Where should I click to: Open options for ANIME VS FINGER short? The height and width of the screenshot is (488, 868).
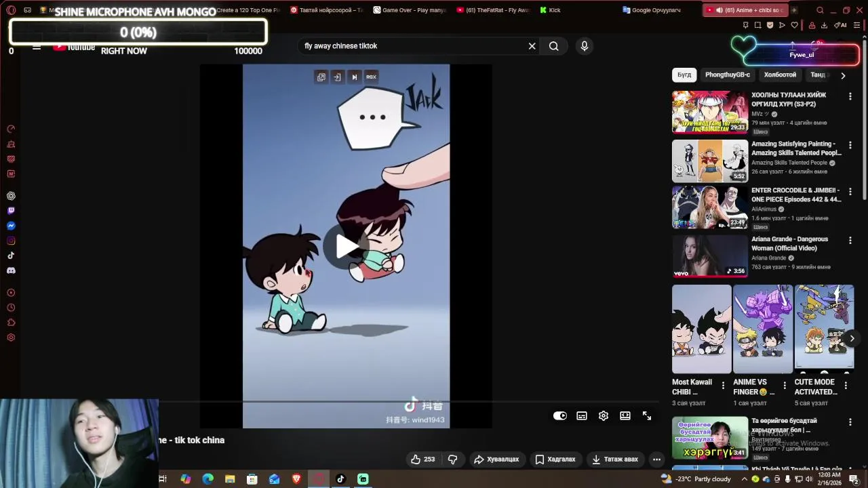click(x=785, y=386)
